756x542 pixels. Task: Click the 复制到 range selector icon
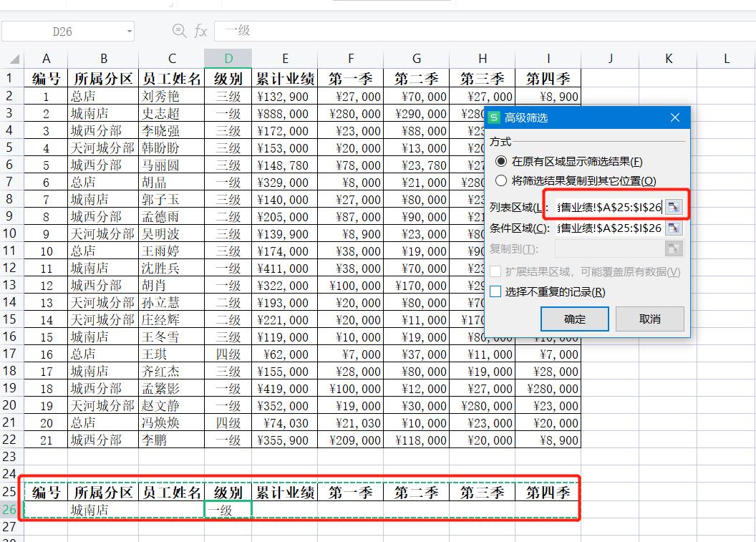coord(673,248)
